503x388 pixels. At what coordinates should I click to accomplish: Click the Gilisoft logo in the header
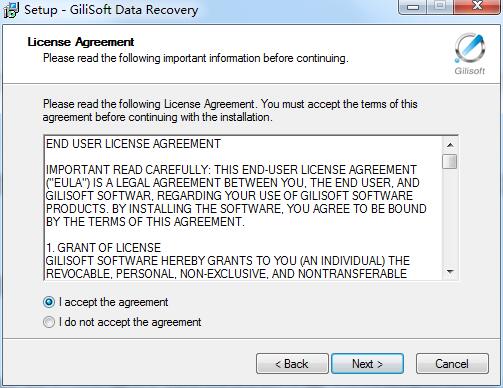coord(470,53)
